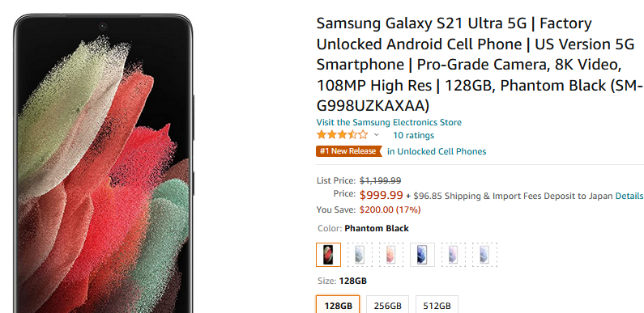
Task: Open the Unlocked Cell Phones category link
Action: [x=437, y=151]
